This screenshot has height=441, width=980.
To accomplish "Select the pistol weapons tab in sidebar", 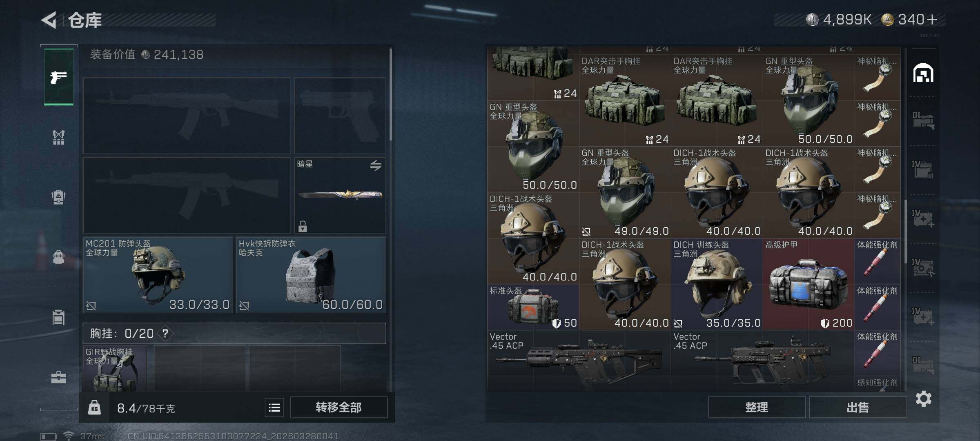I will 59,77.
